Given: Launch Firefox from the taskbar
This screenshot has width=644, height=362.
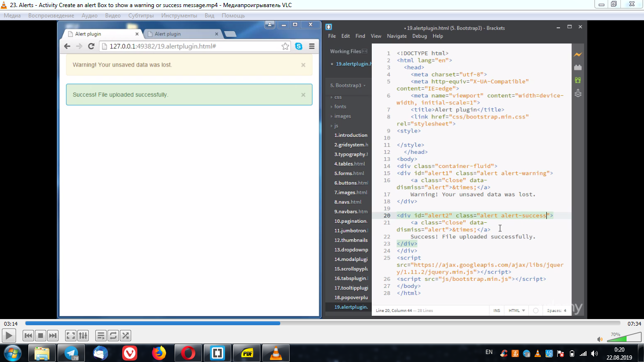Looking at the screenshot, I should click(159, 353).
